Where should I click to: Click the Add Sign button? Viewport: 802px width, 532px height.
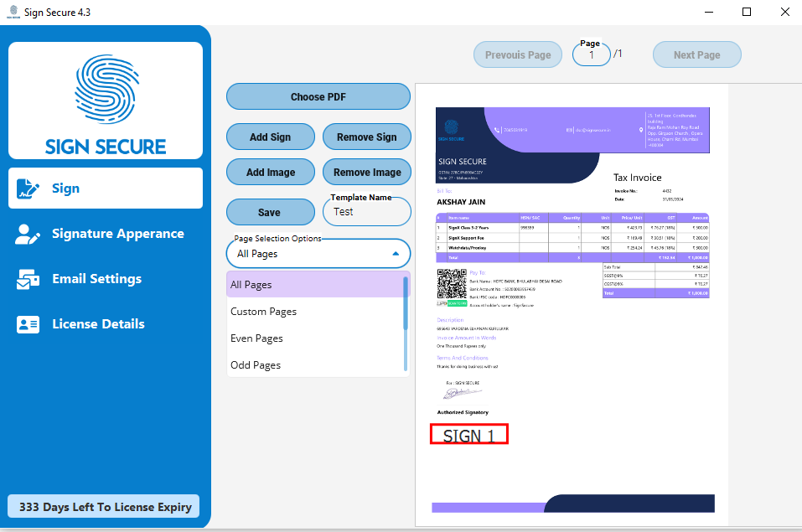(271, 137)
